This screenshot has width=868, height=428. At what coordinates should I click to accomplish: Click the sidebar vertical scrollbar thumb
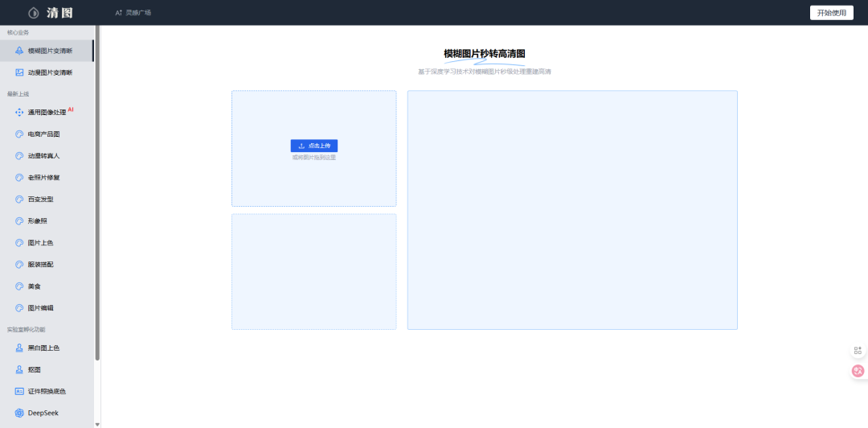[x=97, y=193]
